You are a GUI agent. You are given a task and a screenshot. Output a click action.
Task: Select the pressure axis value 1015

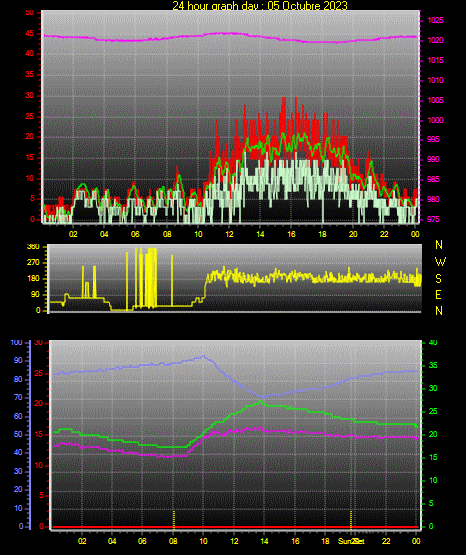click(435, 60)
